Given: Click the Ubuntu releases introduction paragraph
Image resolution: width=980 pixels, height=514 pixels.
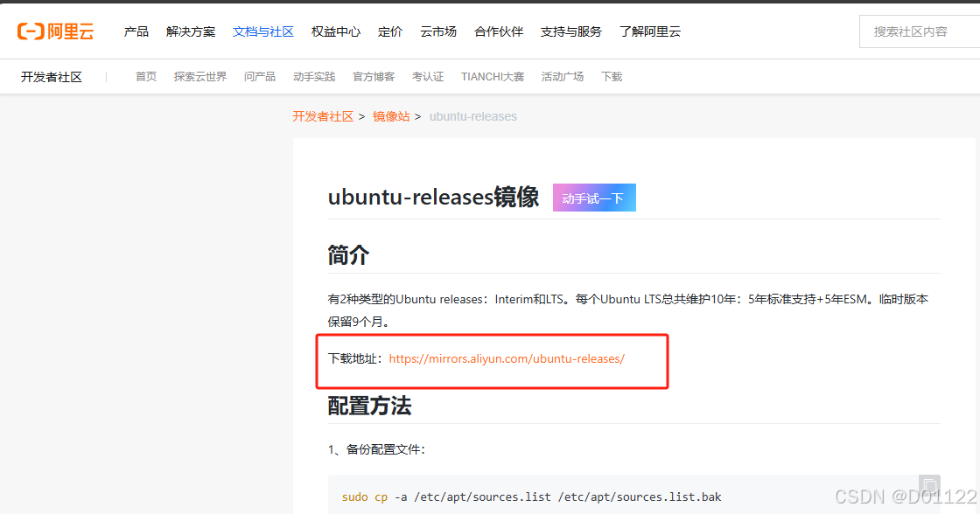Looking at the screenshot, I should pyautogui.click(x=628, y=310).
